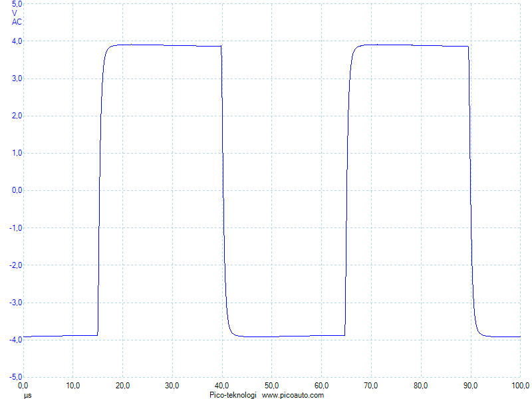
Task: Click the 20,0 time axis label
Action: [122, 386]
